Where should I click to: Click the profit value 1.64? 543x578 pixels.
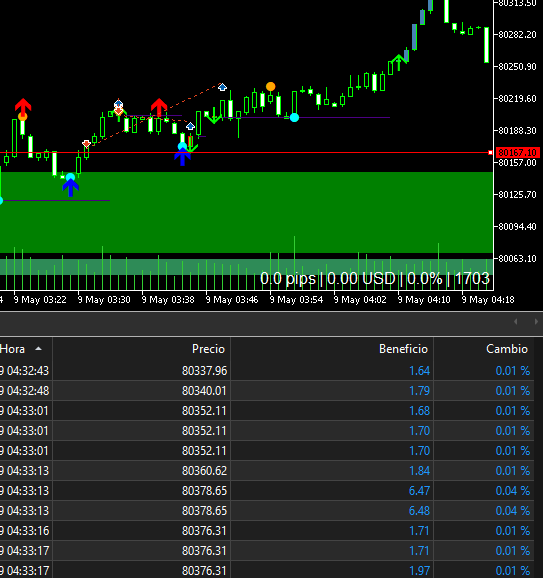click(x=420, y=370)
